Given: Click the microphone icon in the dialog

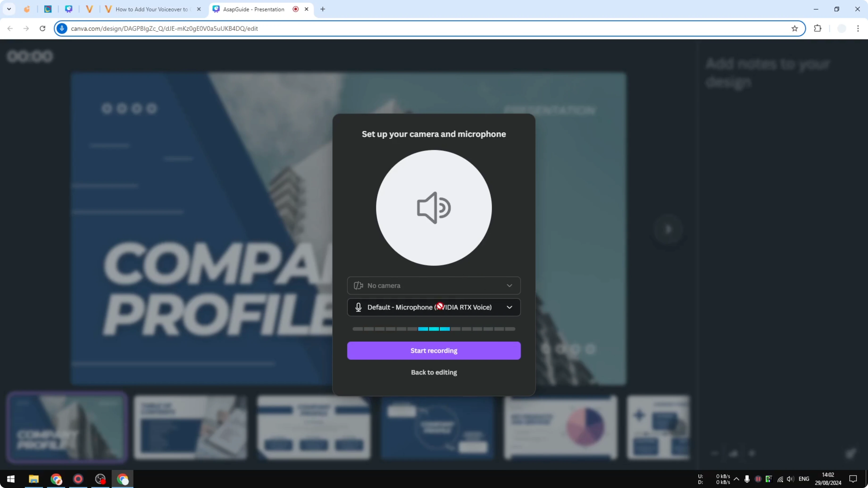Looking at the screenshot, I should pyautogui.click(x=358, y=307).
